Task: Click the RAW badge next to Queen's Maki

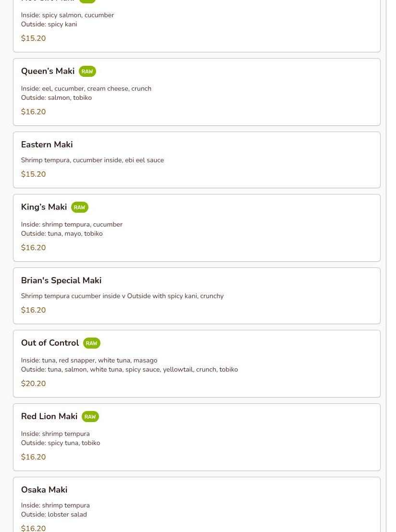Action: (87, 72)
